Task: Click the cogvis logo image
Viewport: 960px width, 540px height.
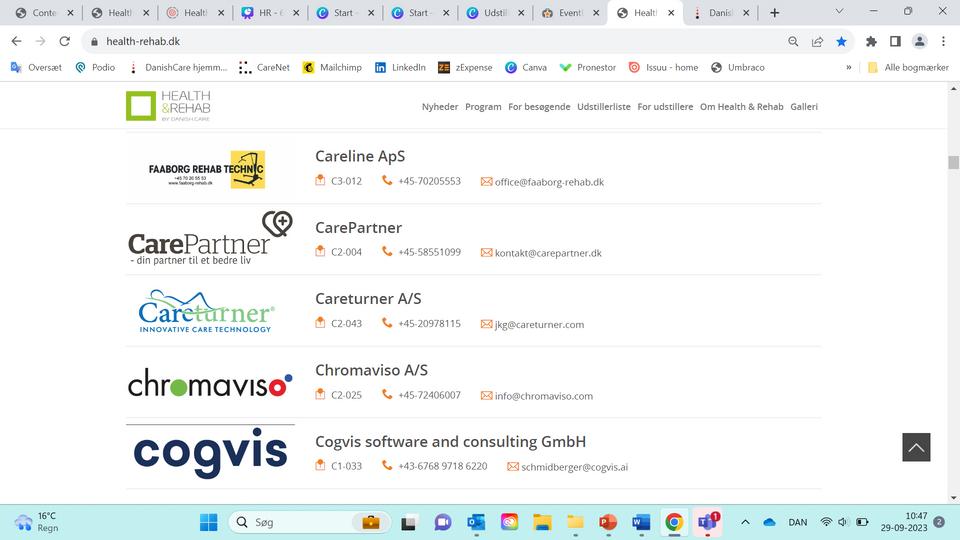Action: point(210,452)
